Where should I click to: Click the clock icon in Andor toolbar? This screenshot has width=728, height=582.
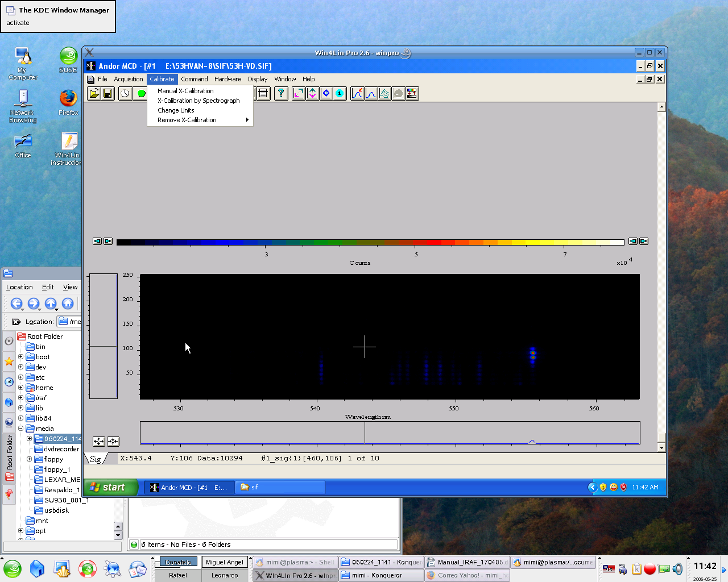coord(125,93)
